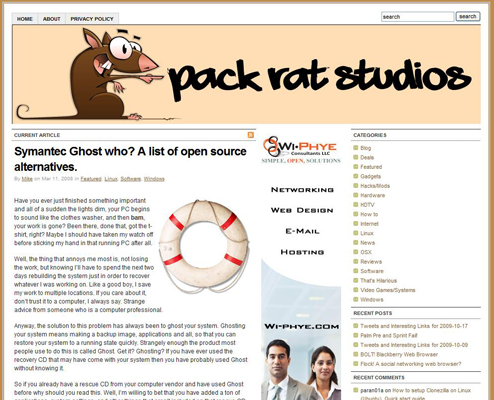This screenshot has height=400, width=494.
Task: Open the Pack Rat Studios banner
Action: [246, 74]
